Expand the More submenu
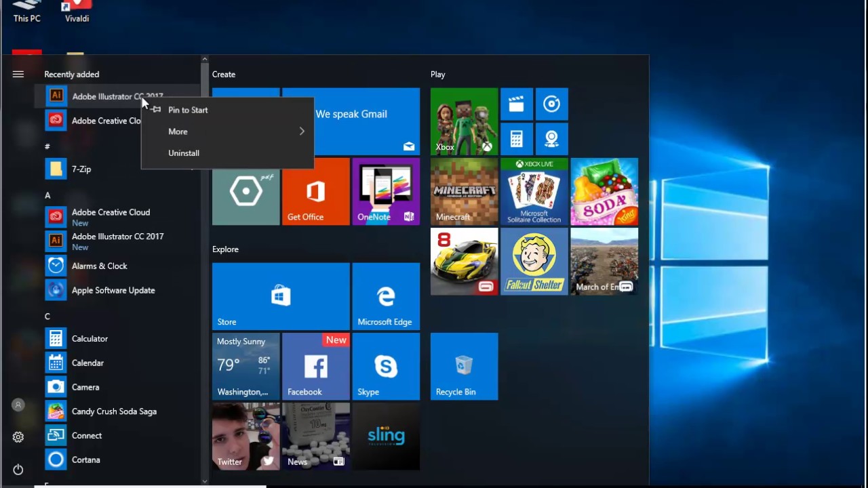The height and width of the screenshot is (488, 868). (227, 131)
